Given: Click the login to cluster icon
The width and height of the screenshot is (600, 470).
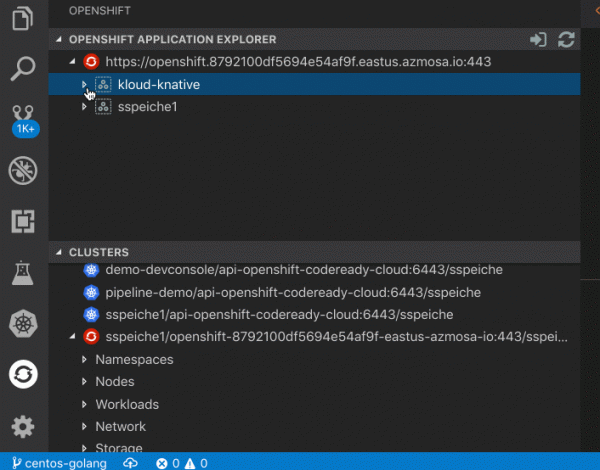Looking at the screenshot, I should pyautogui.click(x=538, y=39).
